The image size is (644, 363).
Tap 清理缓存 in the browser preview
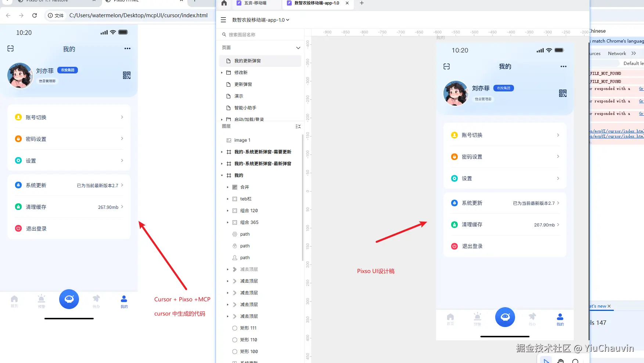pyautogui.click(x=69, y=207)
